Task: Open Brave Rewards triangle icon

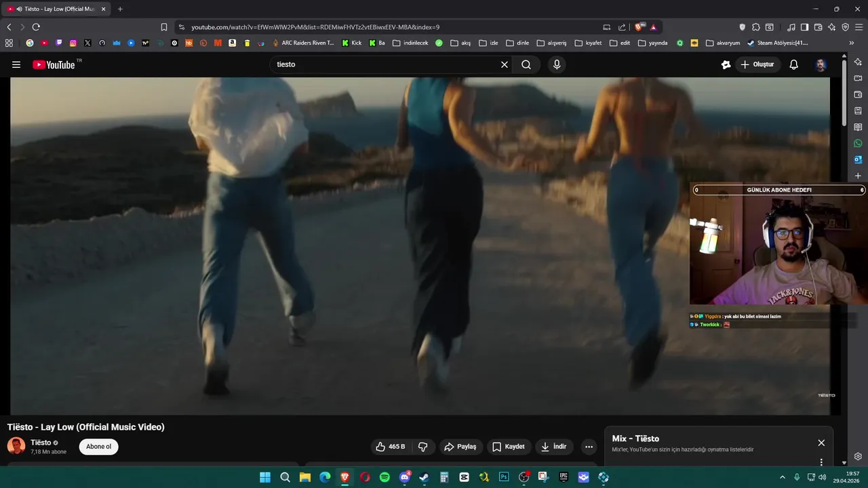Action: coord(653,27)
